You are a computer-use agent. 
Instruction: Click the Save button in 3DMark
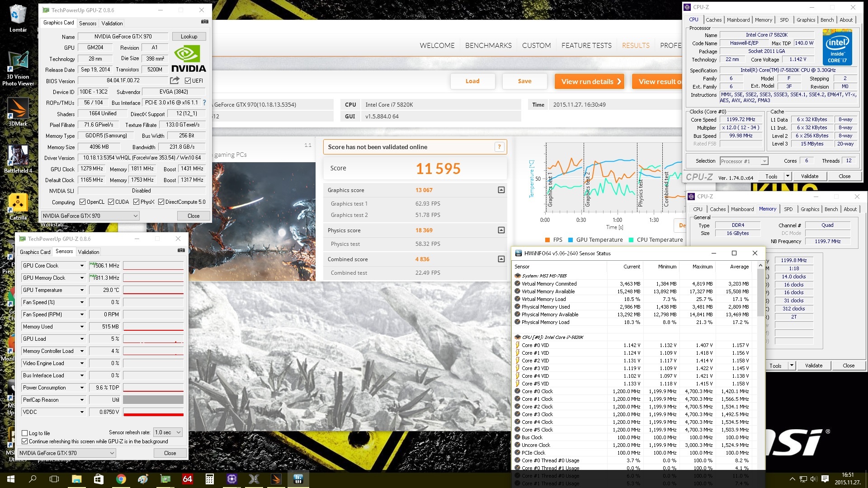tap(524, 81)
